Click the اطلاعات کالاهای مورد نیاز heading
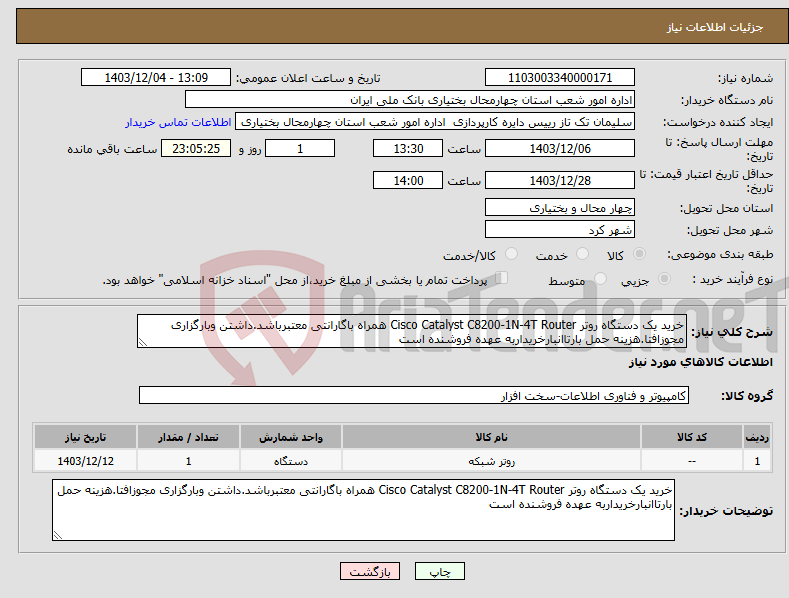Viewport: 789px width, 598px height. [700, 362]
